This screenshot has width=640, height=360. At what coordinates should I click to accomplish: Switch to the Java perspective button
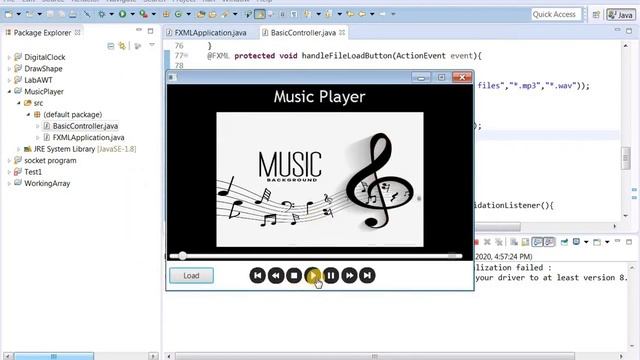[621, 15]
